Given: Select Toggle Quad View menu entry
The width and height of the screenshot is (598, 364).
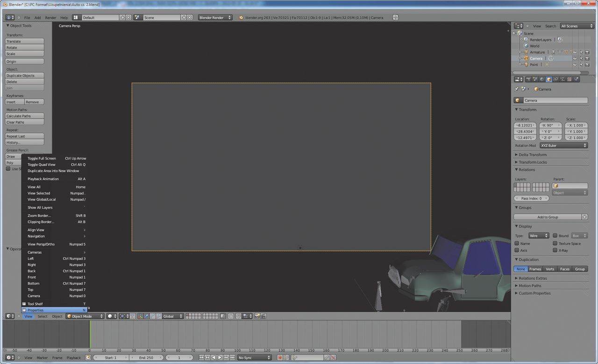Looking at the screenshot, I should (54, 164).
